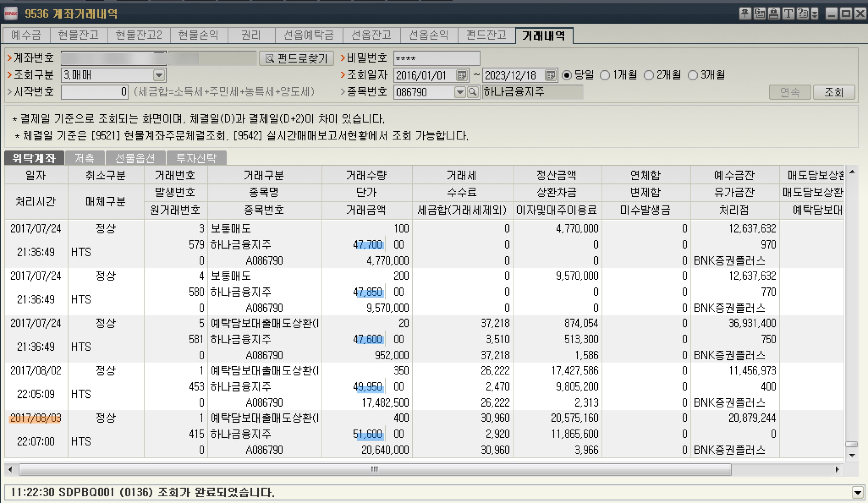Image resolution: width=868 pixels, height=503 pixels.
Task: Switch to the 선옵손익 tab
Action: pos(429,35)
